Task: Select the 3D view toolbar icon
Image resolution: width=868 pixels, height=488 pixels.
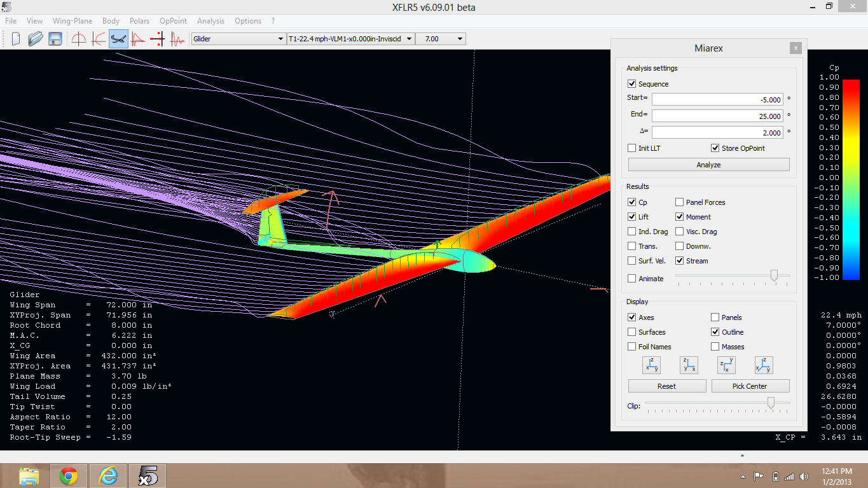Action: pos(118,38)
